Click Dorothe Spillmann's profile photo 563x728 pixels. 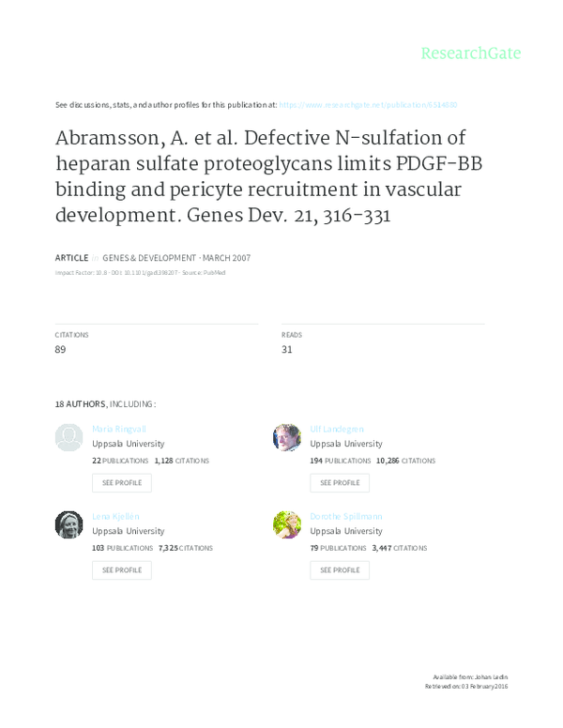click(287, 525)
